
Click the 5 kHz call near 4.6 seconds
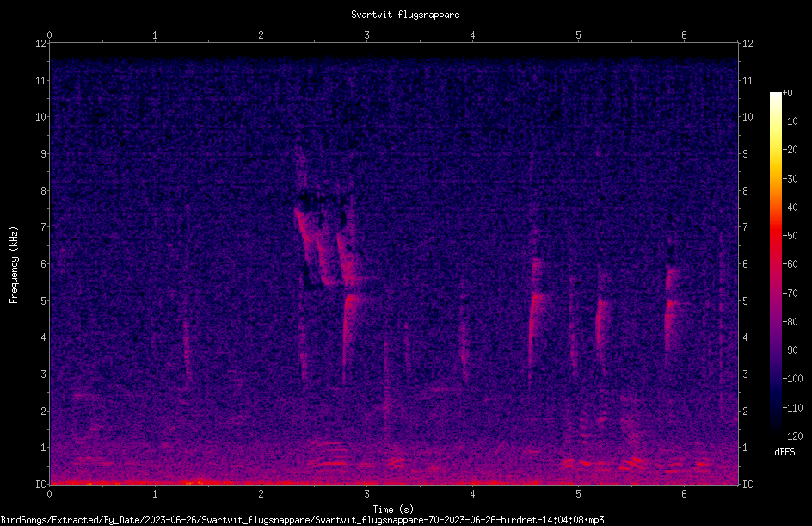537,321
